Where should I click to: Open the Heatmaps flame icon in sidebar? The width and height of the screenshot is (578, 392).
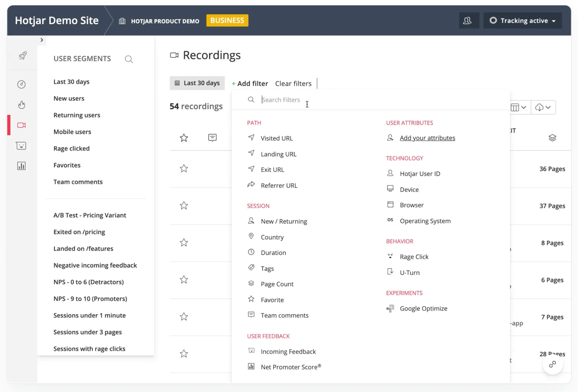coord(21,105)
